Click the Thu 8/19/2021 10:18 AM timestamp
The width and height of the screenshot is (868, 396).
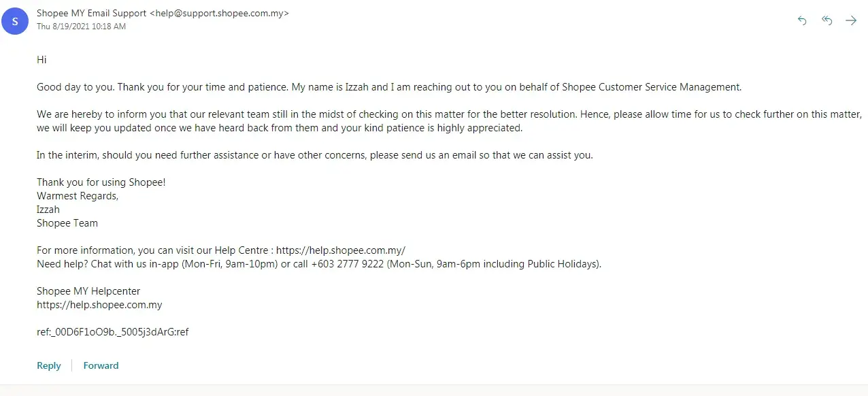(81, 27)
